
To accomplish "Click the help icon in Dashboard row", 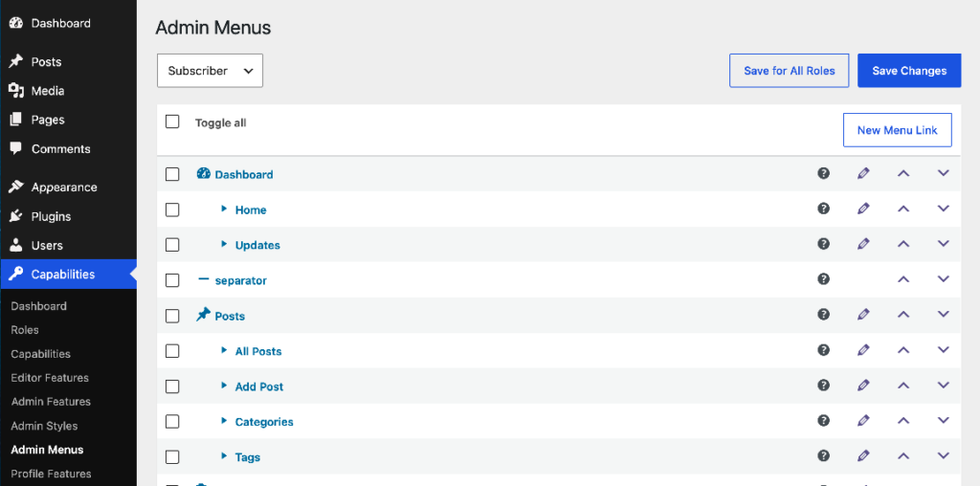I will pos(823,173).
